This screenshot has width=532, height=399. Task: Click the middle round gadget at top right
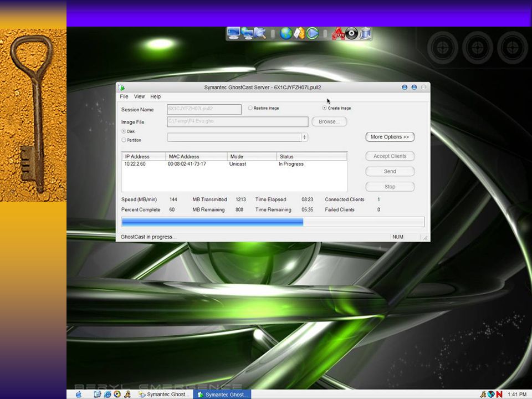click(x=477, y=48)
